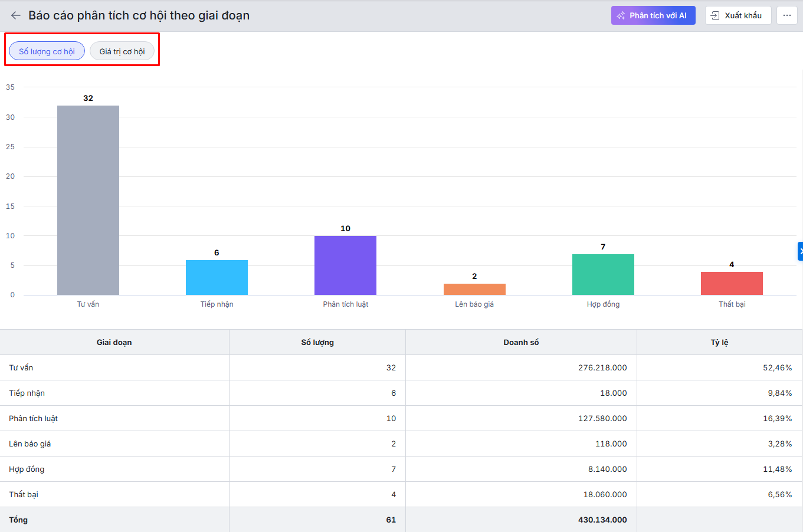Click the blue Tiếp nhận bar
The height and width of the screenshot is (532, 803).
[217, 277]
